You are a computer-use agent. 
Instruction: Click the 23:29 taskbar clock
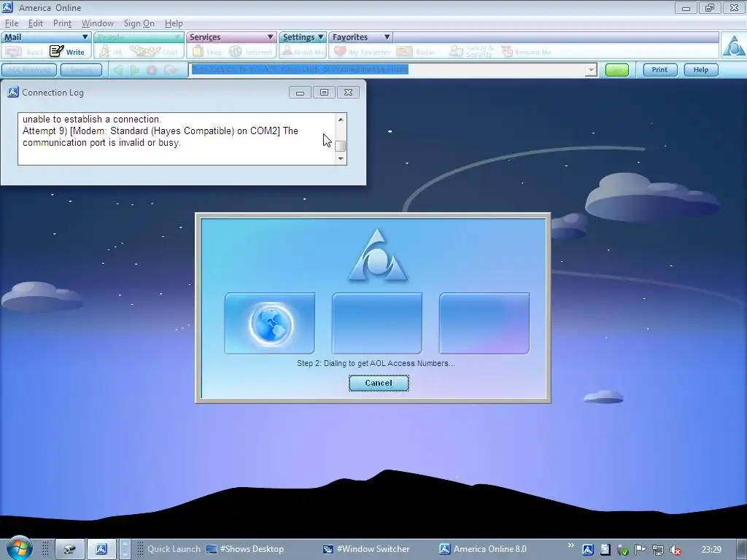(711, 550)
